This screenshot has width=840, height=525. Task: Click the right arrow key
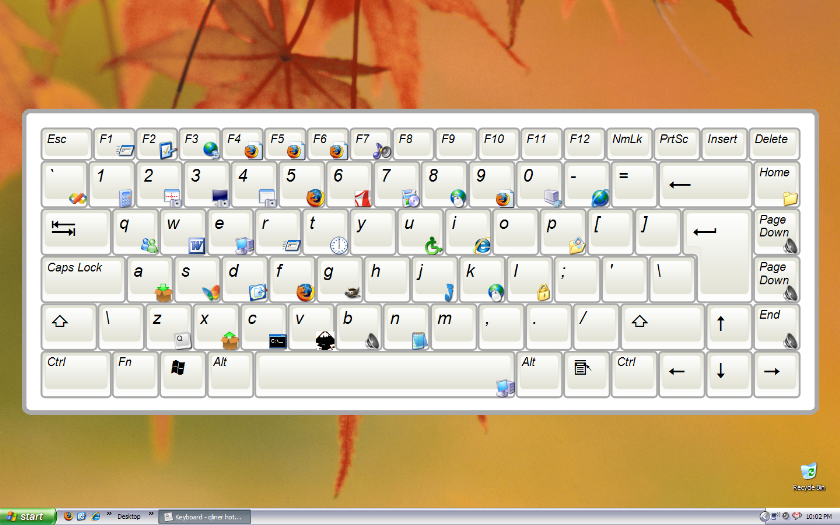pyautogui.click(x=776, y=374)
